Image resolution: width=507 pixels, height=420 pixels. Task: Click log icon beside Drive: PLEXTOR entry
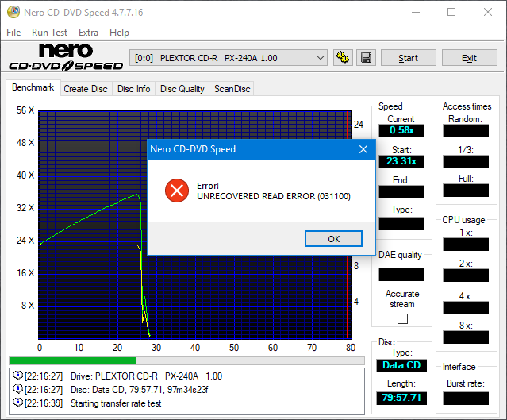(17, 376)
